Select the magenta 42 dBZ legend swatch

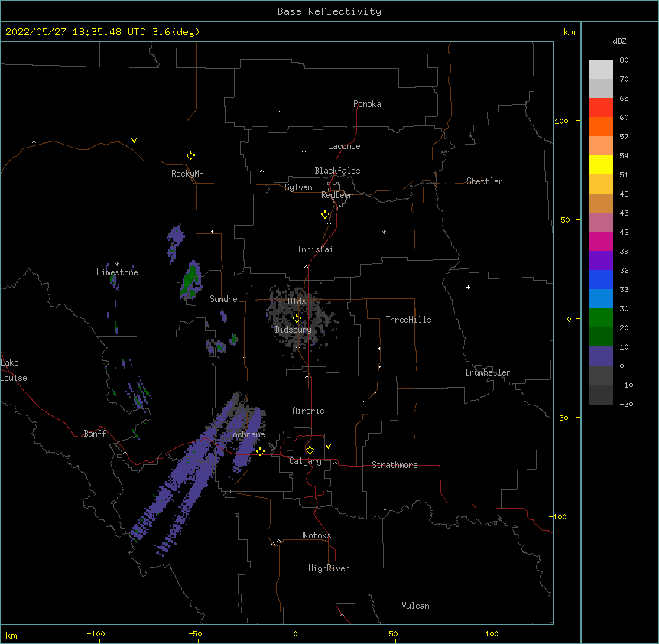(x=601, y=241)
